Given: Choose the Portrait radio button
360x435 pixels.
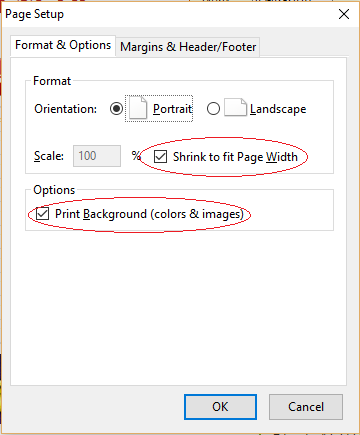Looking at the screenshot, I should [116, 109].
